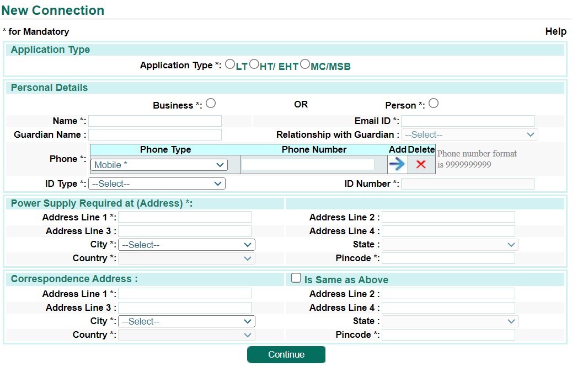Image resolution: width=588 pixels, height=367 pixels.
Task: Open the Phone Type dropdown showing Mobile
Action: click(x=158, y=164)
